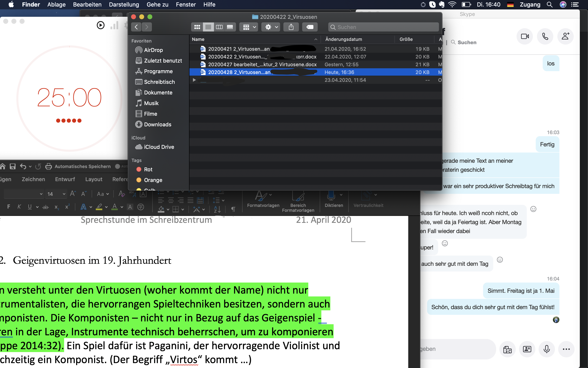The height and width of the screenshot is (368, 588).
Task: Share contact in Skype message bar
Action: tap(527, 349)
